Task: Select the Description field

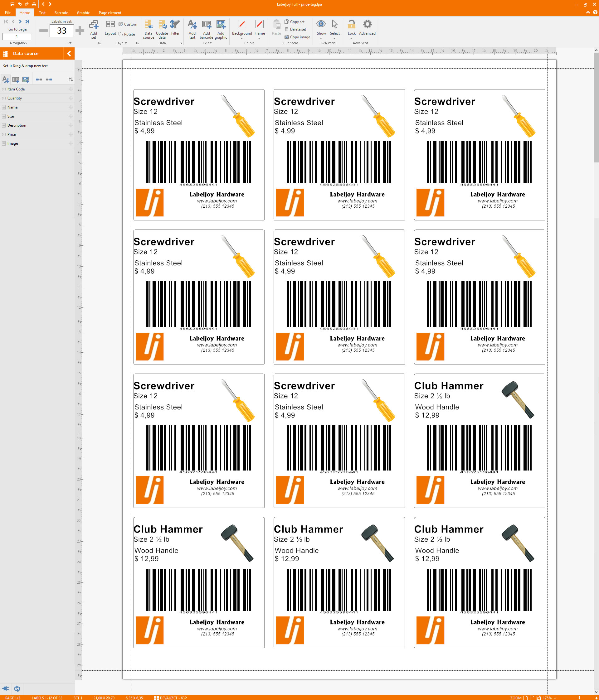Action: pos(37,125)
